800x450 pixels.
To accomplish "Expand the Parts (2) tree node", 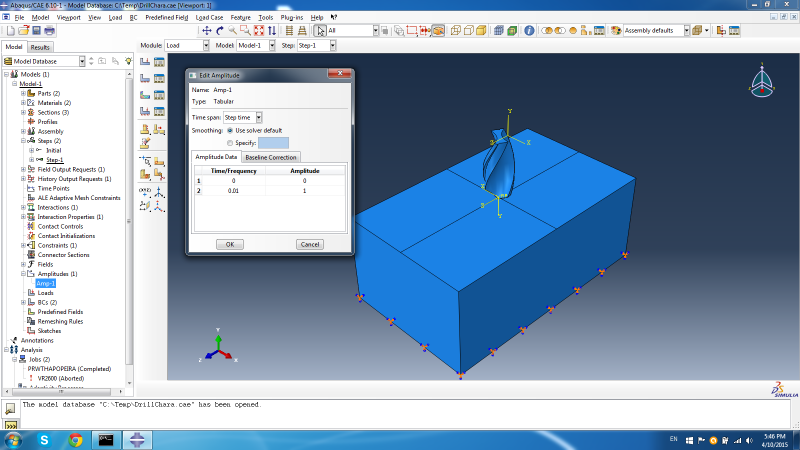I will (x=23, y=93).
